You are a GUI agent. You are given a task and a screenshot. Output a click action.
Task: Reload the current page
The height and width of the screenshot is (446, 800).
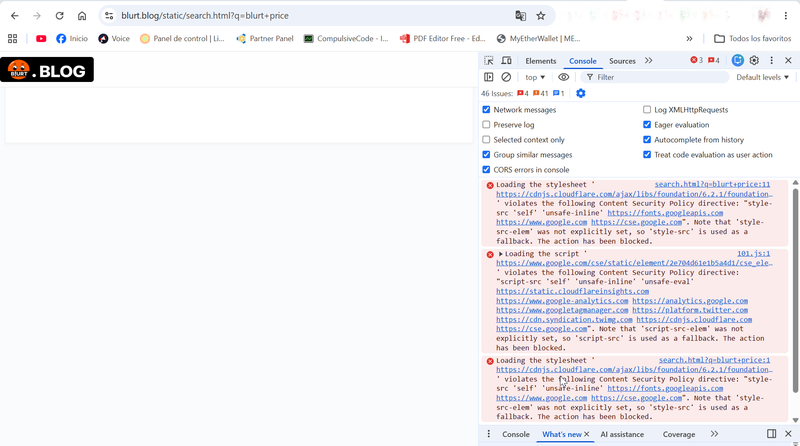[x=59, y=16]
